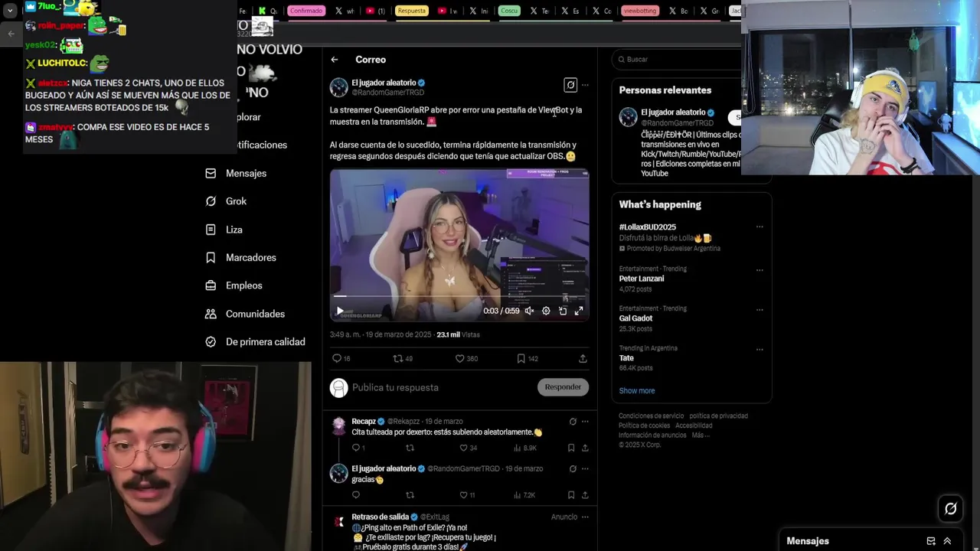Screen dimensions: 980x551
Task: Open Gal Gadot trend options
Action: point(759,310)
